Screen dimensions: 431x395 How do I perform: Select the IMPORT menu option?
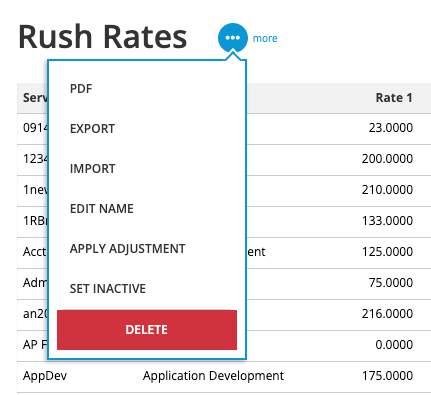click(93, 169)
